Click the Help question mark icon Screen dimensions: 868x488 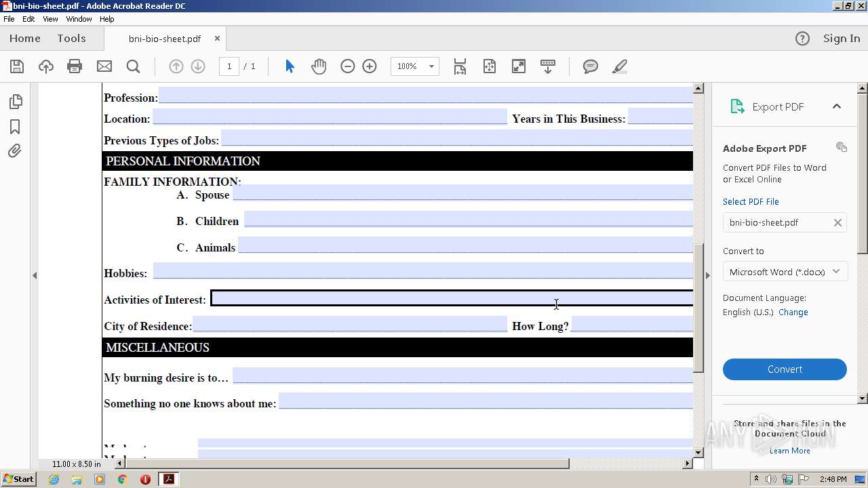[x=802, y=39]
